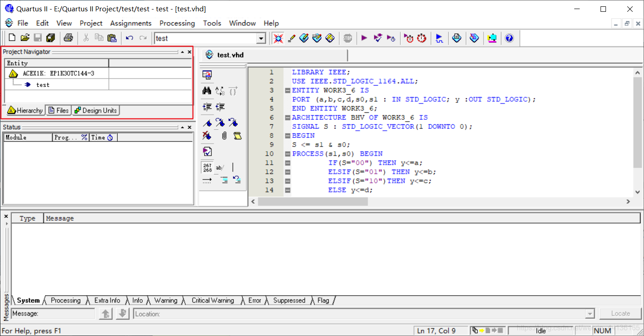Toggle whitespace display ab/ icon
Viewport: 644px width, 336px height.
click(220, 167)
